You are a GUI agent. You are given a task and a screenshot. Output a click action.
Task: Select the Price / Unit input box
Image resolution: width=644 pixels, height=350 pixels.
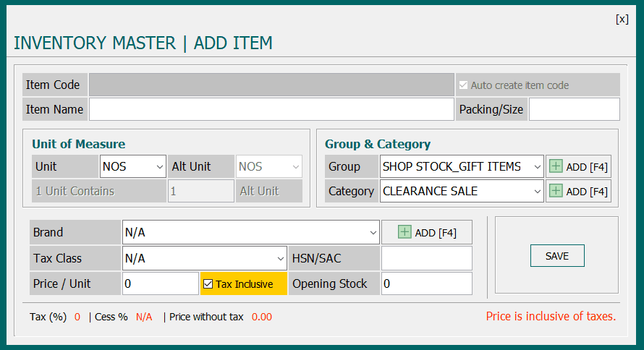pyautogui.click(x=160, y=284)
